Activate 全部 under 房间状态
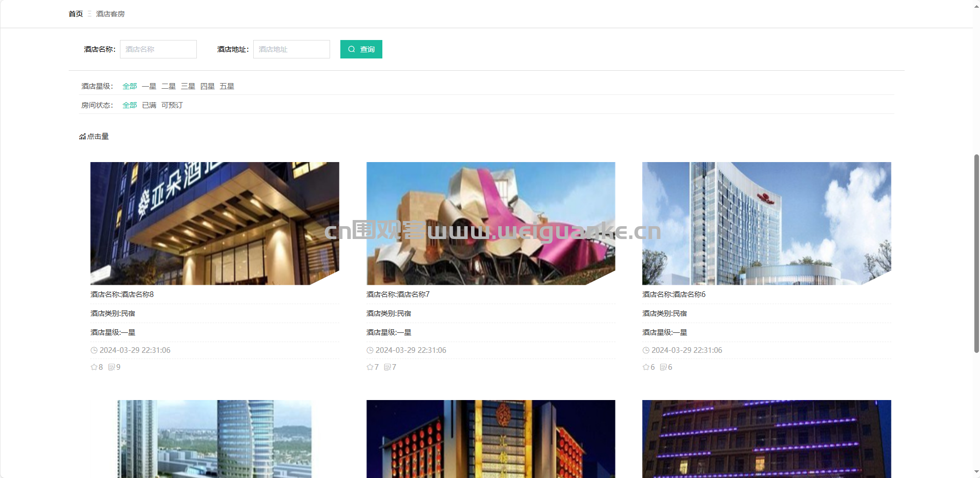Viewport: 980px width, 478px height. click(x=130, y=105)
